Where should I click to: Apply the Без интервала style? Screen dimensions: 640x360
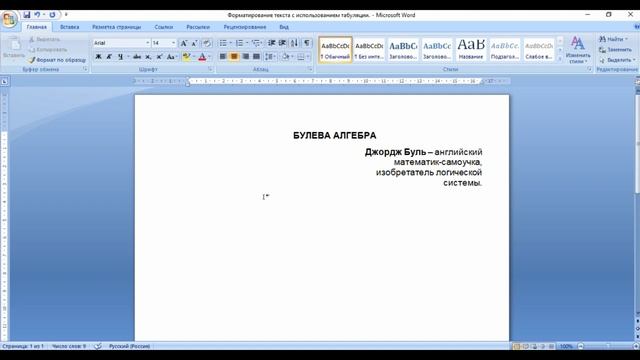(369, 50)
